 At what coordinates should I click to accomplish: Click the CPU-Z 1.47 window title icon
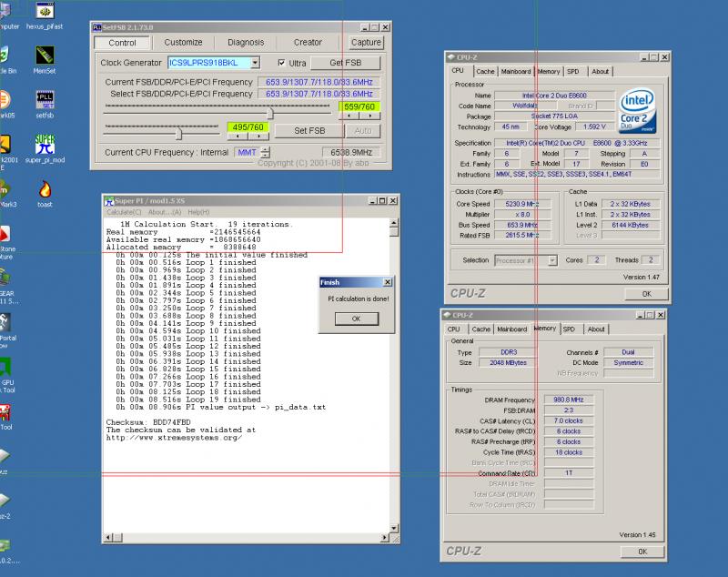pos(450,57)
